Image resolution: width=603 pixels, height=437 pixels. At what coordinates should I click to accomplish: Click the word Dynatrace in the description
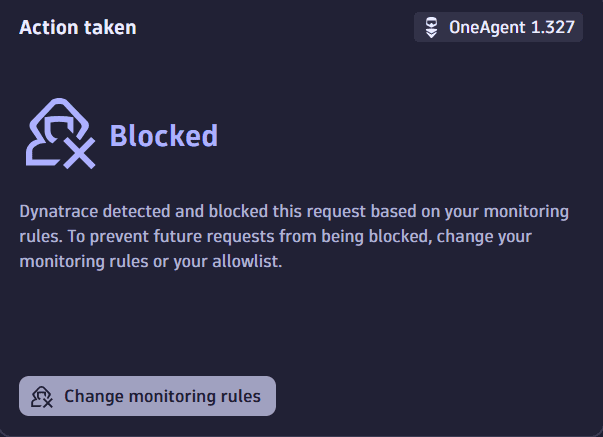point(59,212)
